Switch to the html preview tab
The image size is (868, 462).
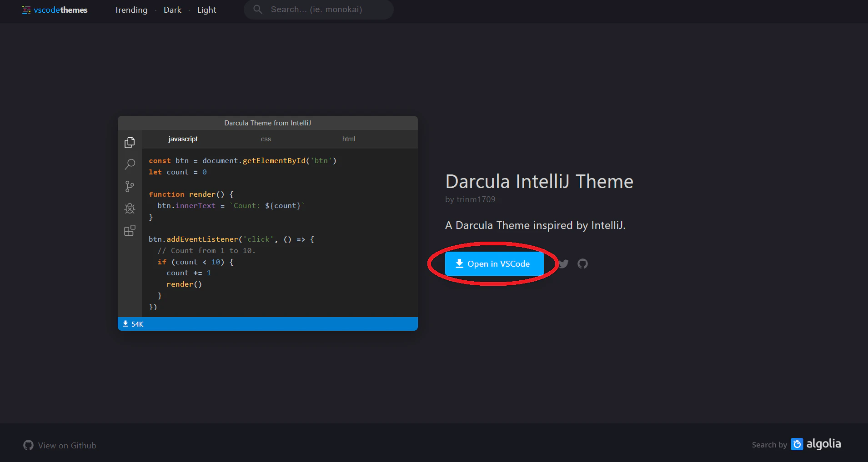[349, 139]
